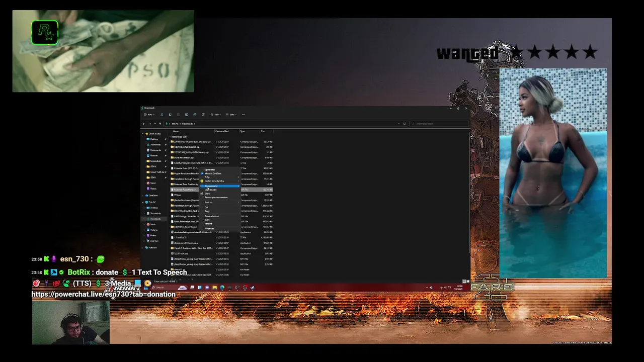This screenshot has height=362, width=644.
Task: Switch to large thumbnails view at bottom-right of Explorer
Action: (x=468, y=282)
